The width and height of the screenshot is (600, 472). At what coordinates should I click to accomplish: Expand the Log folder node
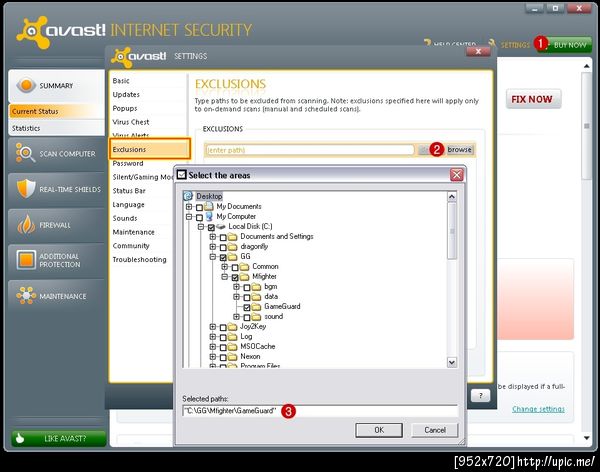213,337
